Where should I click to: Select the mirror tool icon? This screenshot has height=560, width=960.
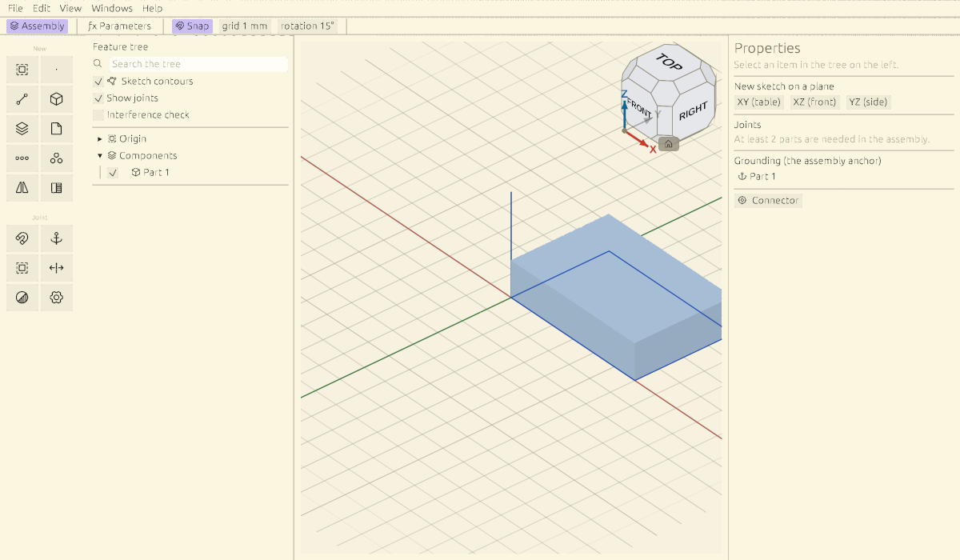click(22, 188)
